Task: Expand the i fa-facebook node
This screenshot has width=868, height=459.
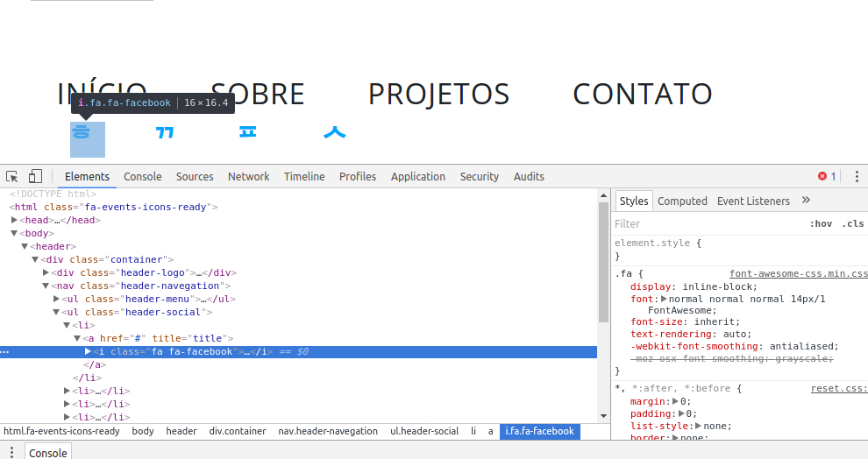Action: point(88,351)
